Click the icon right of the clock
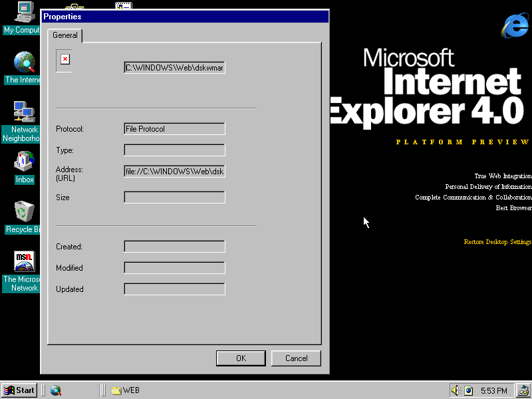This screenshot has height=399, width=532. pos(523,390)
